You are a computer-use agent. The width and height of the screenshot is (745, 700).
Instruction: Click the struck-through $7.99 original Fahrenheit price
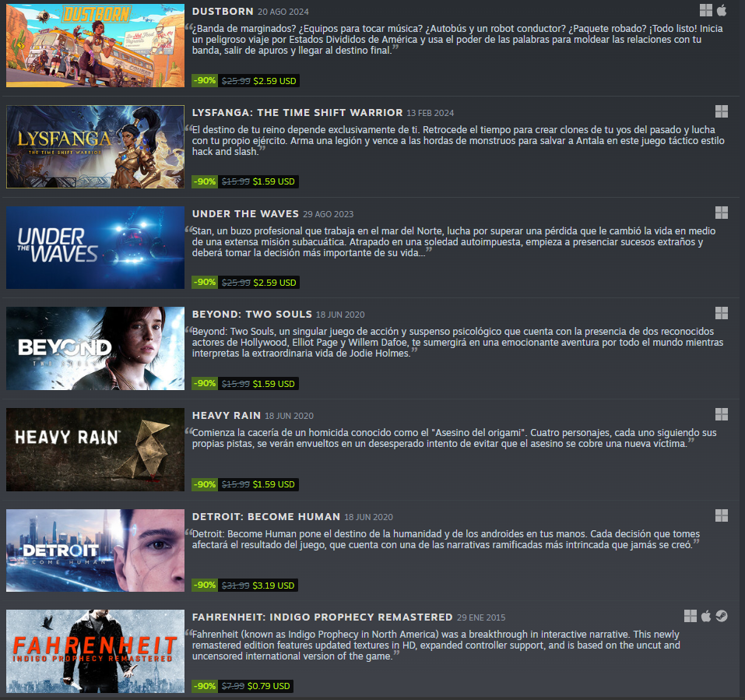tap(234, 686)
